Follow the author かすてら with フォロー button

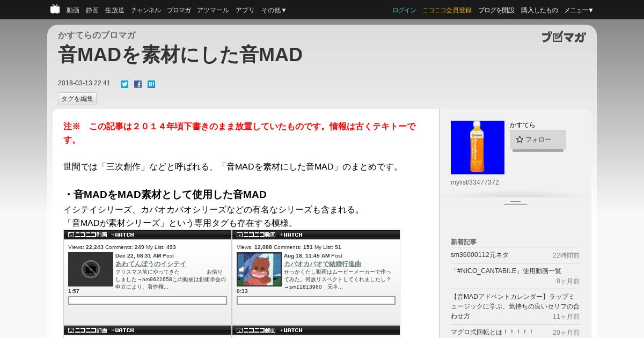click(538, 139)
